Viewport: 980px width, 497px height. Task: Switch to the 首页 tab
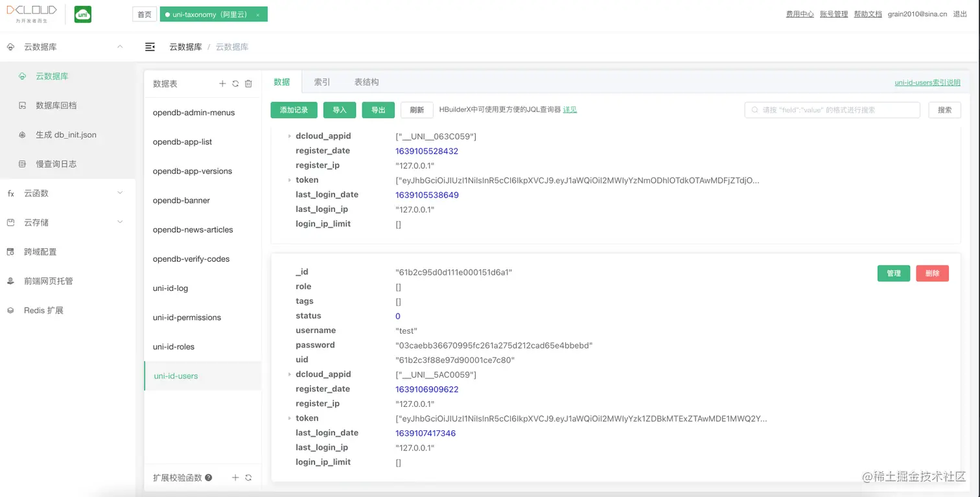[145, 14]
